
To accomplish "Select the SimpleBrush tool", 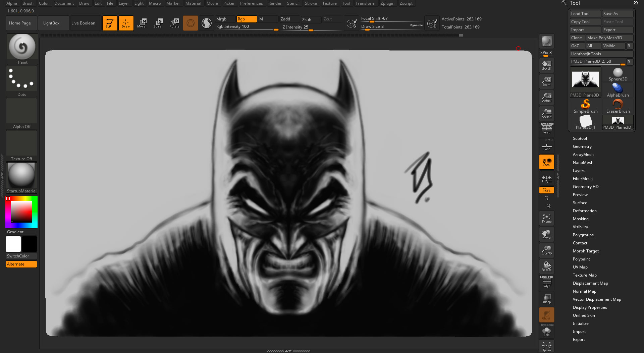I will click(x=585, y=106).
